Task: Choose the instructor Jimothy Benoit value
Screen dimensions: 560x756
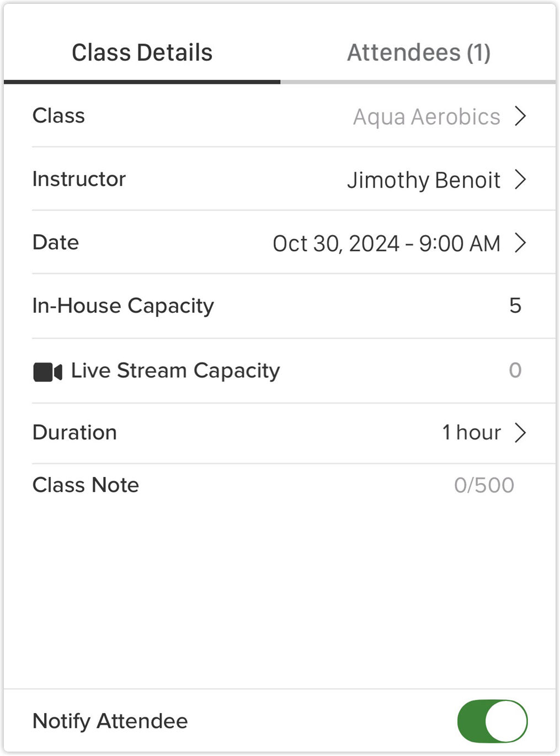Action: point(424,180)
